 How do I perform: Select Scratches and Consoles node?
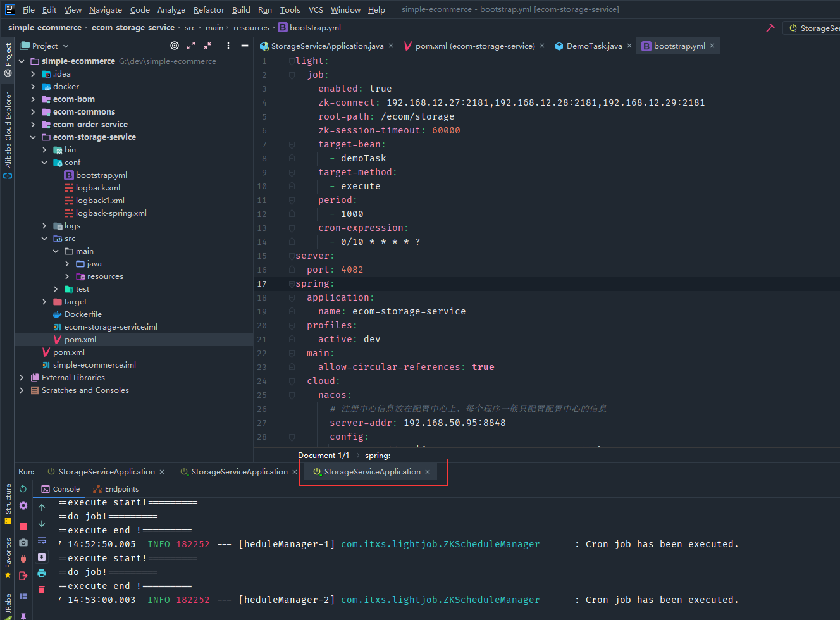[85, 390]
